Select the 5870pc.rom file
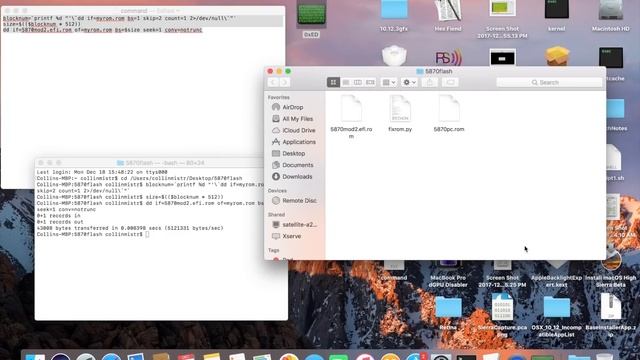The width and height of the screenshot is (640, 360). click(x=449, y=113)
